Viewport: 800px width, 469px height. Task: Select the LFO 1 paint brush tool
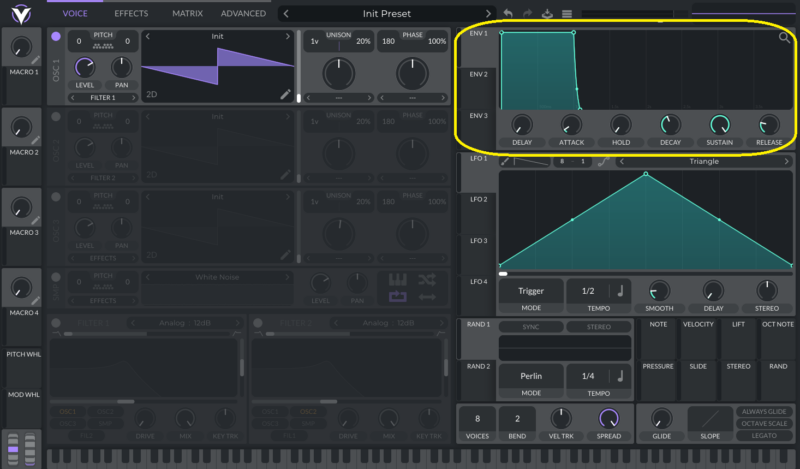[x=506, y=161]
